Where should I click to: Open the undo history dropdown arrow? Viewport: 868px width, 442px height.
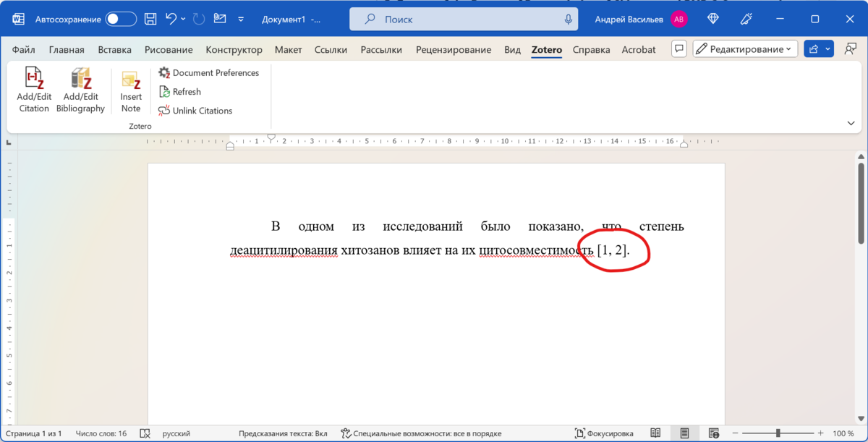pos(183,20)
